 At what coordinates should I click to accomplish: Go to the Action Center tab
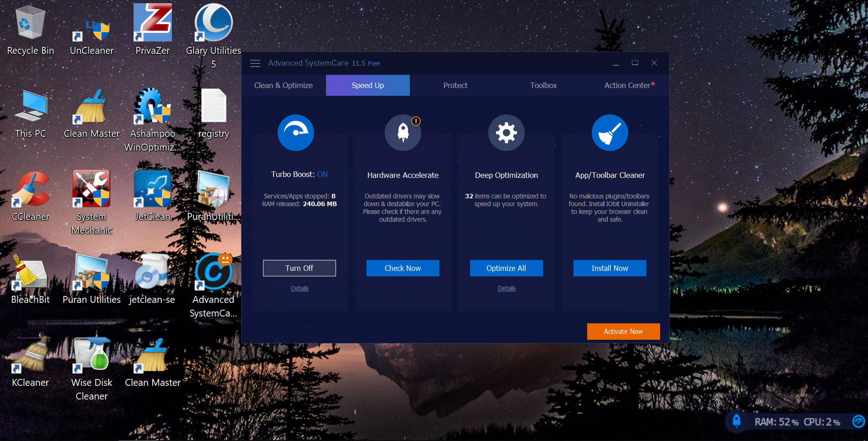627,85
